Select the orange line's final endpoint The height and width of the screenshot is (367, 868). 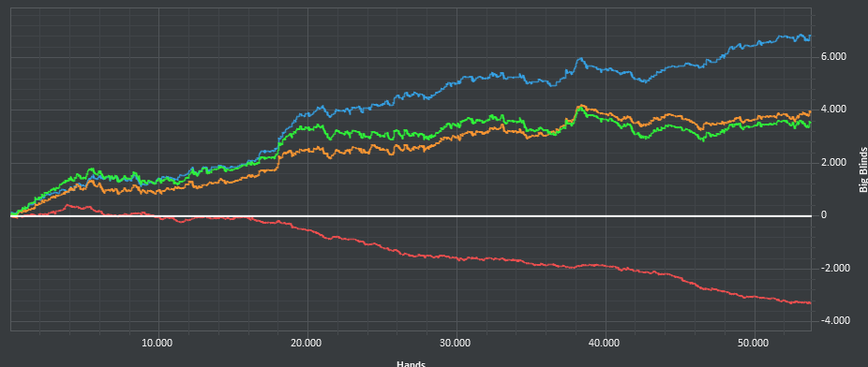coord(811,112)
